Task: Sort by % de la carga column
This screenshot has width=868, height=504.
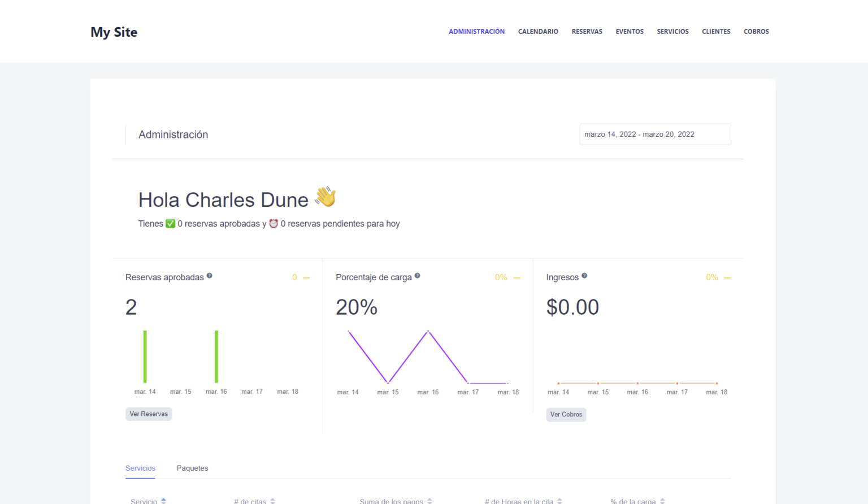Action: point(662,501)
